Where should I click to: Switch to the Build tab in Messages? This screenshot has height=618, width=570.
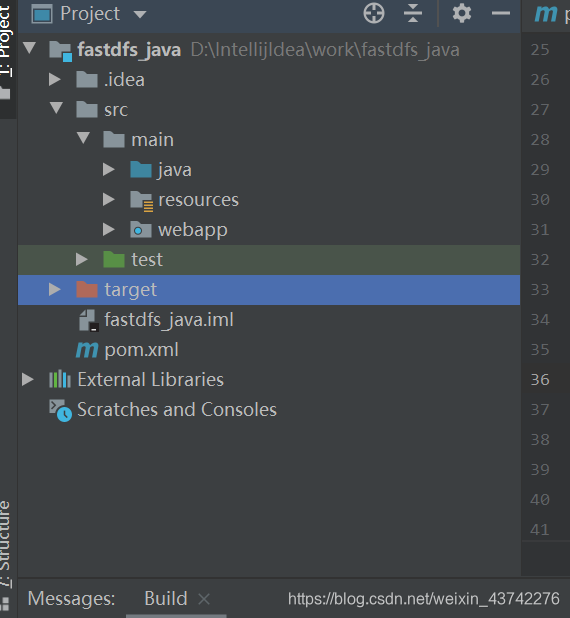[166, 598]
